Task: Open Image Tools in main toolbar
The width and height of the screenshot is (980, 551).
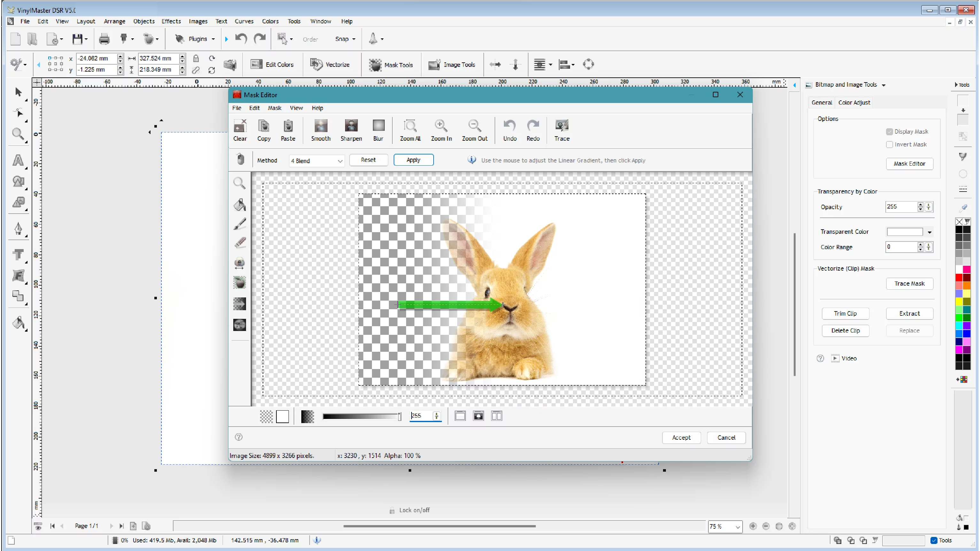Action: [x=451, y=65]
